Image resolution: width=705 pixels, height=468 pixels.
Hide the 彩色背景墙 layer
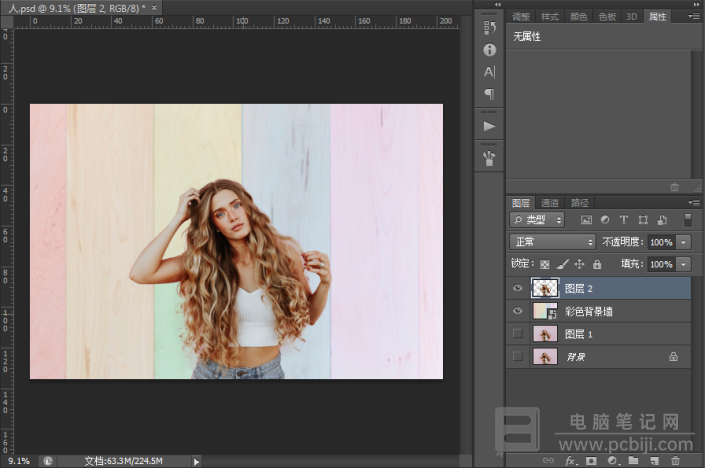tap(518, 311)
